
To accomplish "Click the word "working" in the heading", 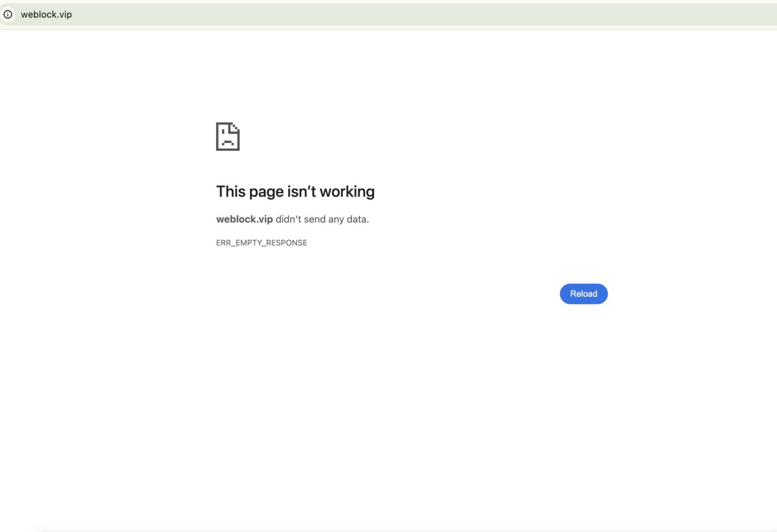I will pyautogui.click(x=347, y=192).
